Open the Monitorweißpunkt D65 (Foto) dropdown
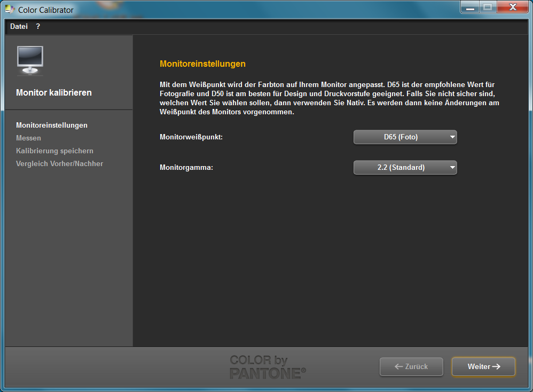This screenshot has width=533, height=392. tap(405, 137)
